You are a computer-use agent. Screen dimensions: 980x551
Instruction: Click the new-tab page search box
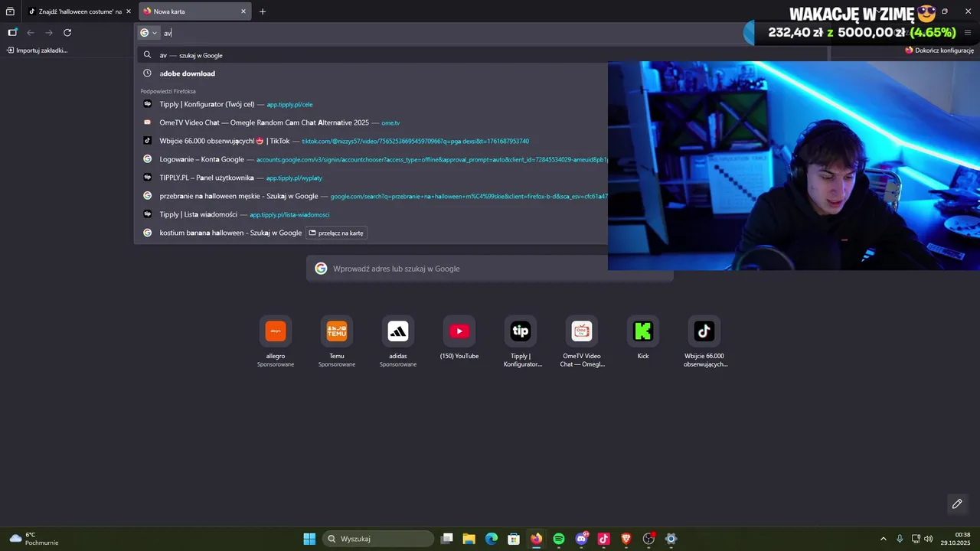[x=490, y=269]
